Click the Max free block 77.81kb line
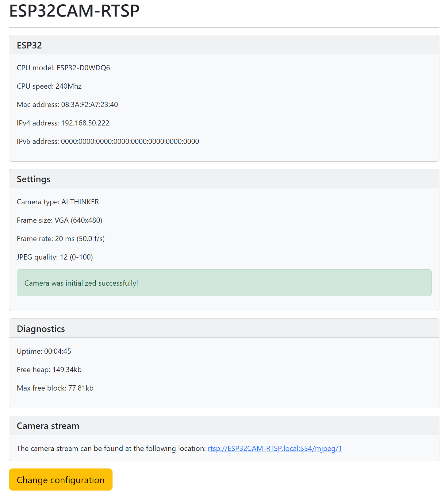Viewport: 448px width, 497px height. (x=55, y=388)
